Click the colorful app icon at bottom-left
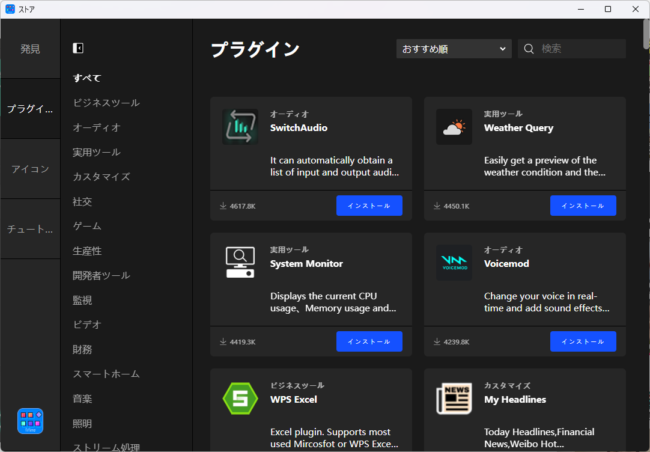The height and width of the screenshot is (452, 650). pos(30,421)
